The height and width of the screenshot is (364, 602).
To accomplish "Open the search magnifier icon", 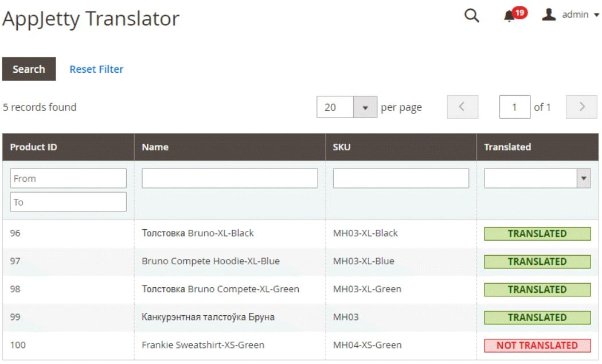I will pyautogui.click(x=471, y=15).
